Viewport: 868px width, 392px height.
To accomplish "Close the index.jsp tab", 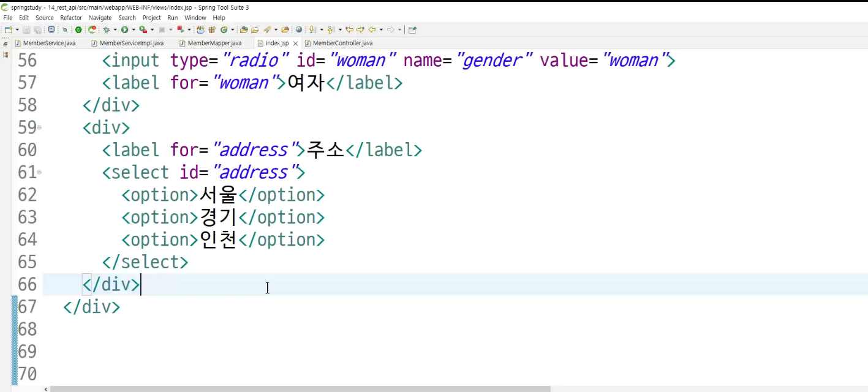I will (295, 43).
